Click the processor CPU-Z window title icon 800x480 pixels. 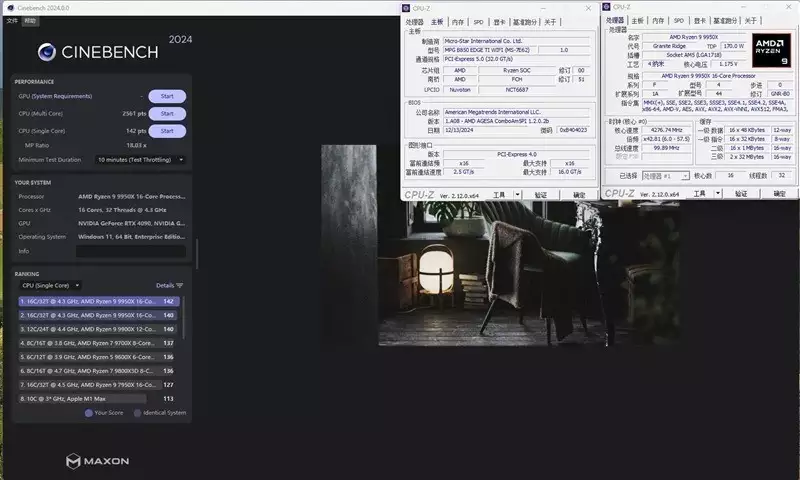coord(607,7)
